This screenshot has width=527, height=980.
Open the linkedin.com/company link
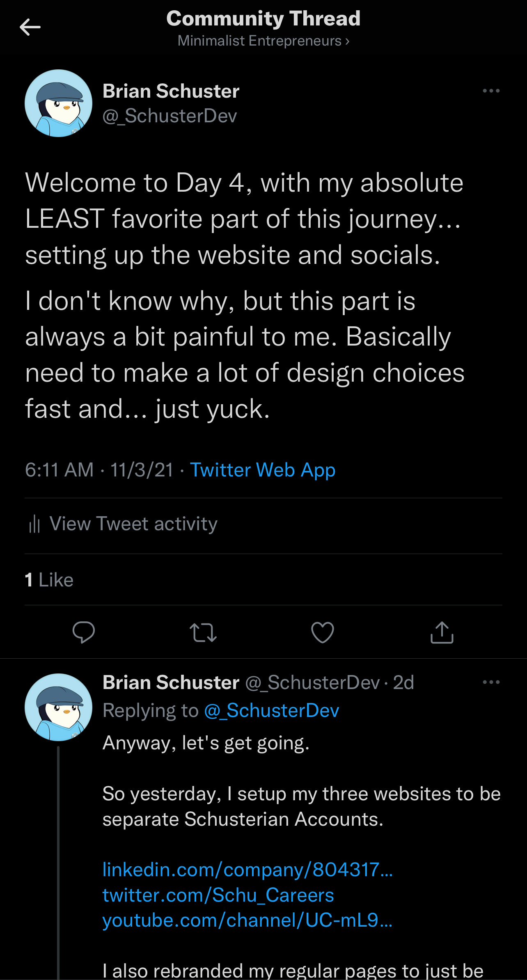247,869
